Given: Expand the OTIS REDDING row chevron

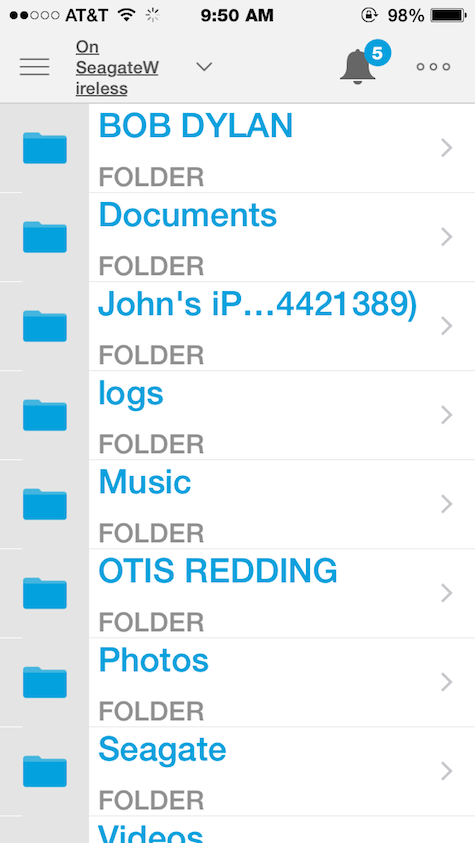Looking at the screenshot, I should tap(447, 593).
